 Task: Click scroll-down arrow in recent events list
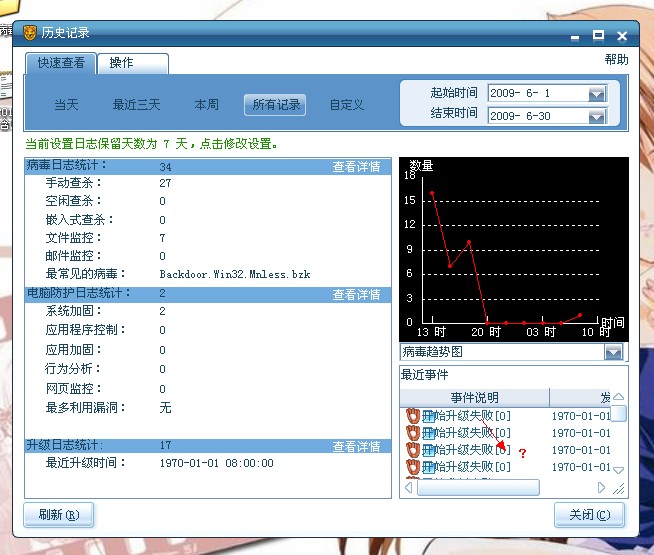point(619,470)
